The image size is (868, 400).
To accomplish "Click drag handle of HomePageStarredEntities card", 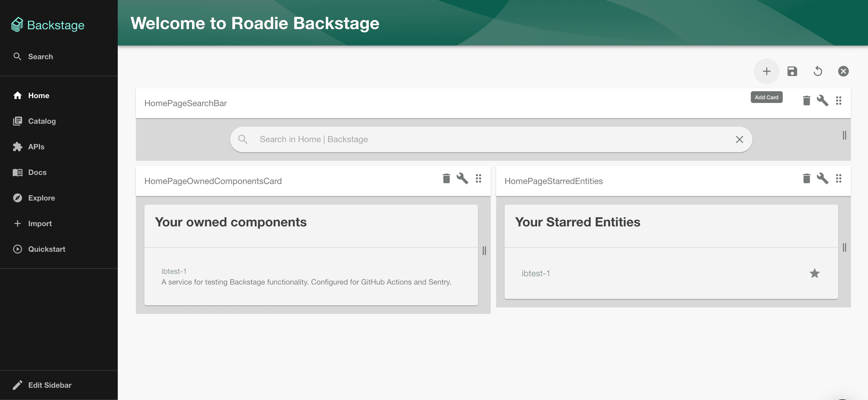I will click(x=839, y=178).
